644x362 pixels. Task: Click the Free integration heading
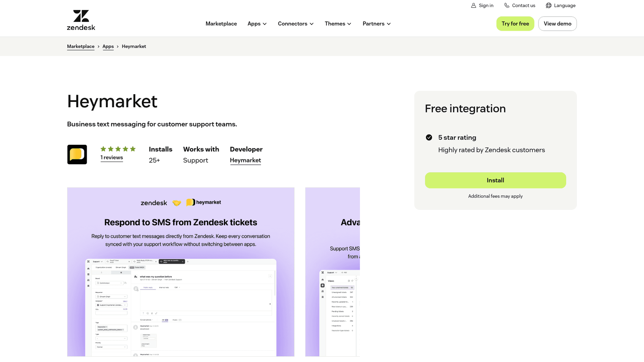[x=465, y=109]
